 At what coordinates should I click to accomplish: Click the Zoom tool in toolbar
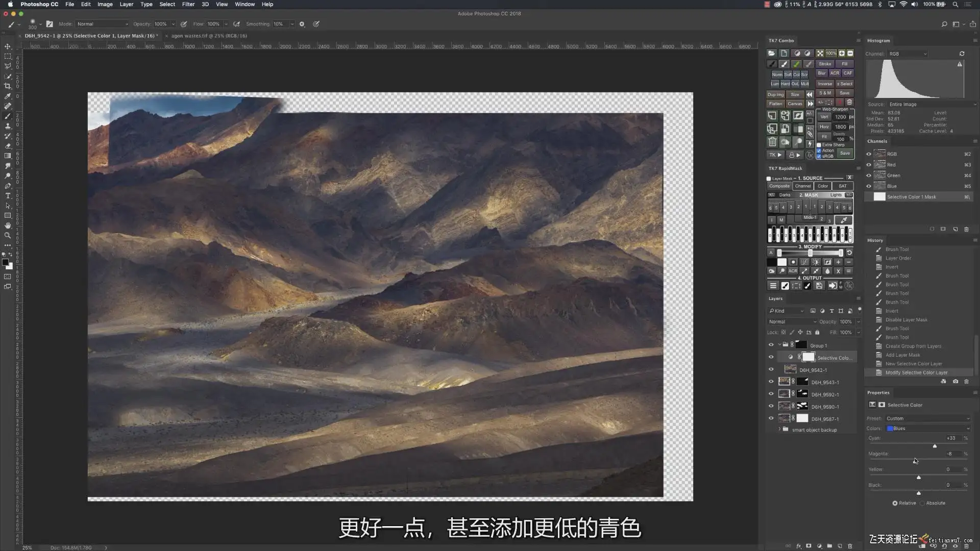8,236
